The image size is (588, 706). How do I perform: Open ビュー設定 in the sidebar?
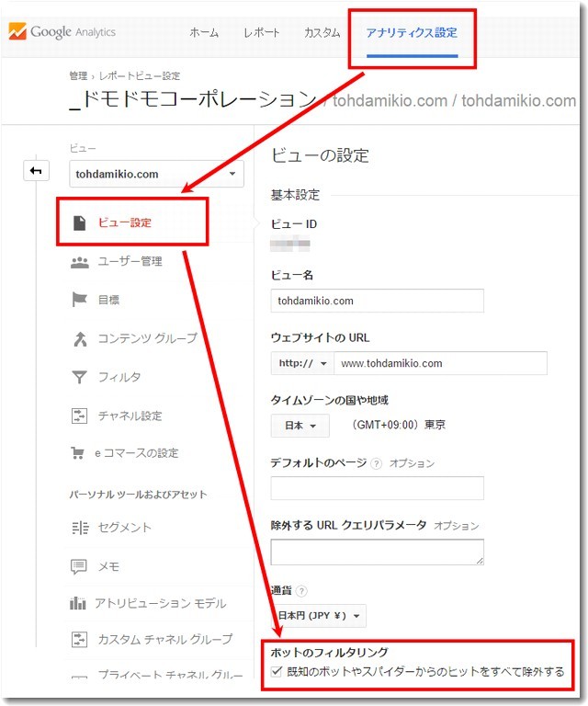(125, 222)
